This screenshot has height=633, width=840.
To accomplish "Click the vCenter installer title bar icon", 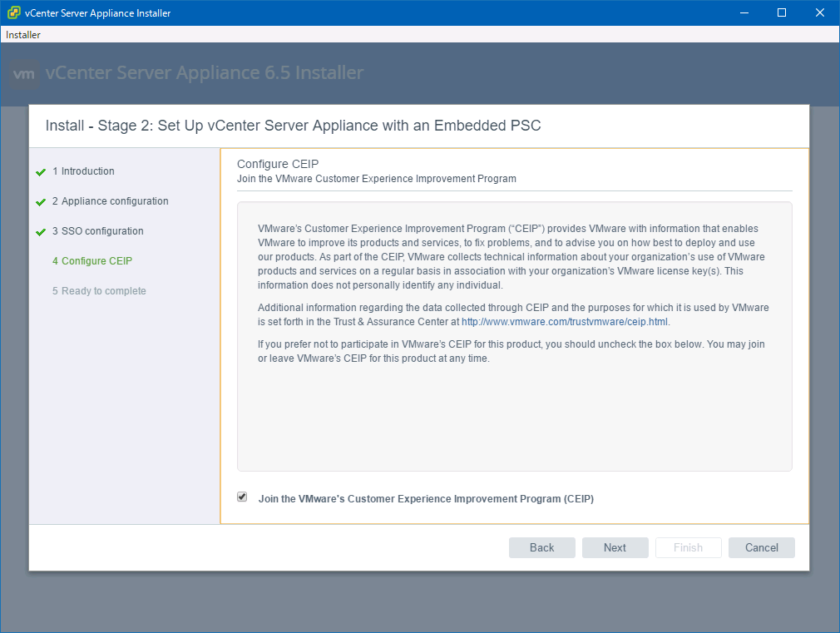I will coord(14,12).
